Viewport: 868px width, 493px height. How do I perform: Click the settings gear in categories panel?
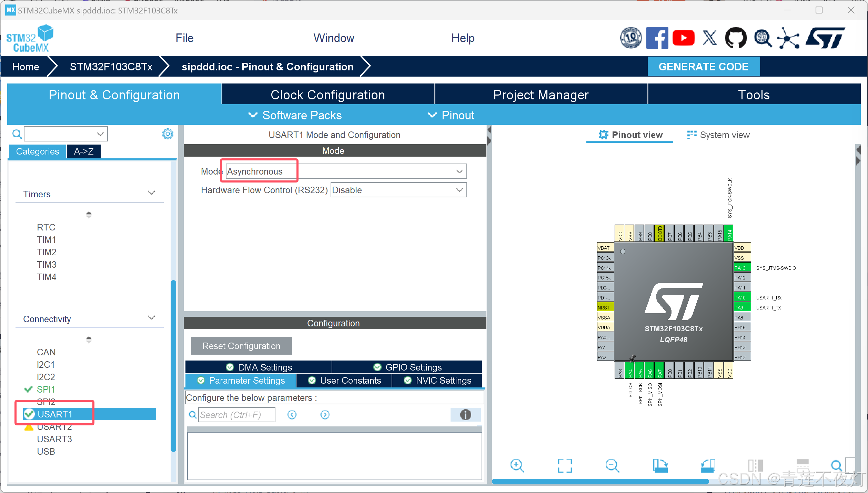tap(168, 134)
